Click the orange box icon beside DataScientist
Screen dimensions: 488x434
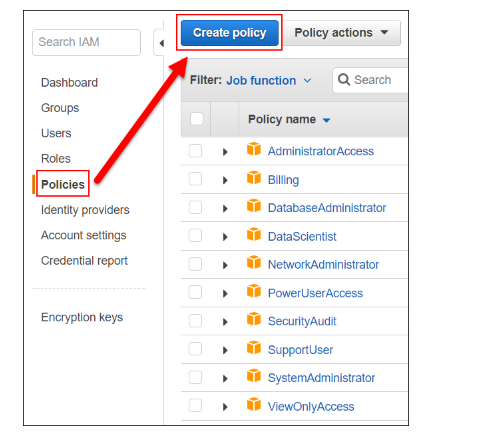click(254, 234)
